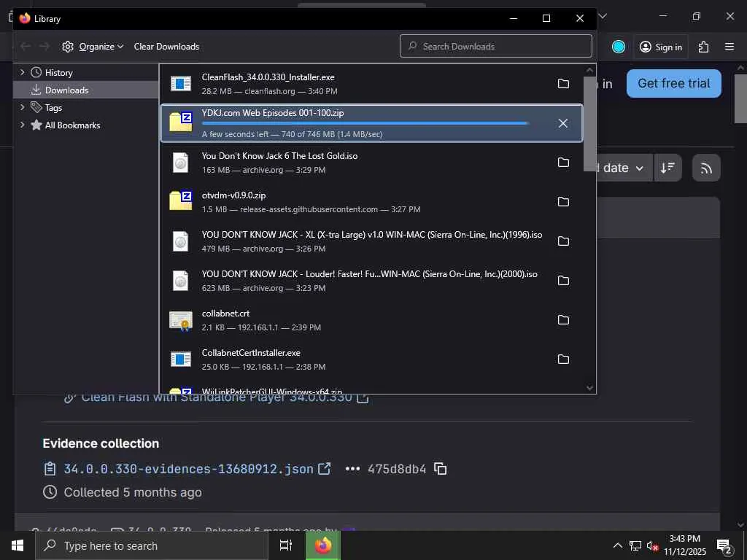Open Task View on the taskbar
The height and width of the screenshot is (560, 747).
click(286, 545)
